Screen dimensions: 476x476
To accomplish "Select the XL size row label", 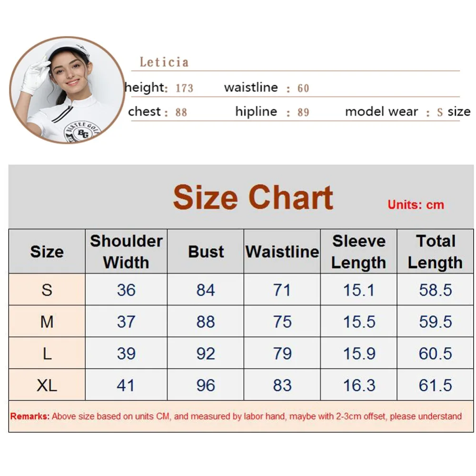I will (x=47, y=385).
